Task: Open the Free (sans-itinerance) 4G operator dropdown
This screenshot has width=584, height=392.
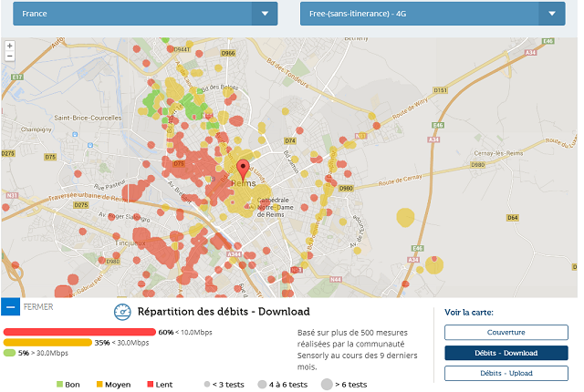Action: [x=551, y=14]
